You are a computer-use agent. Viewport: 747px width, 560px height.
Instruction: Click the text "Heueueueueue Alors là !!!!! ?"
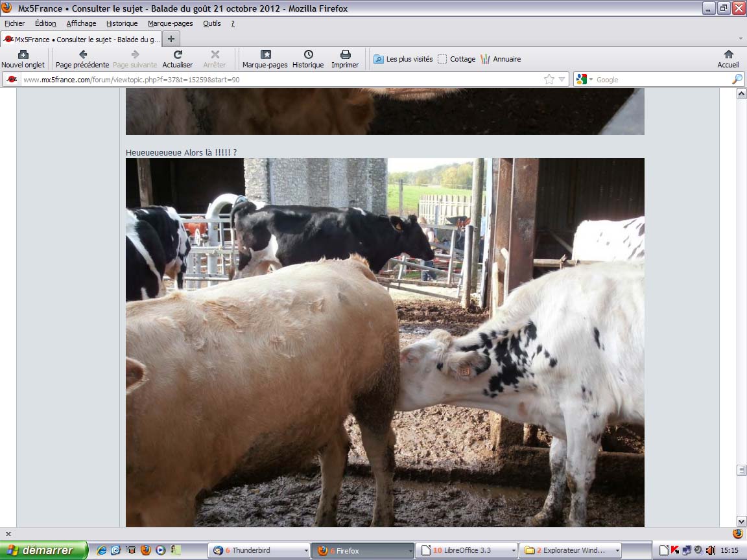(181, 152)
